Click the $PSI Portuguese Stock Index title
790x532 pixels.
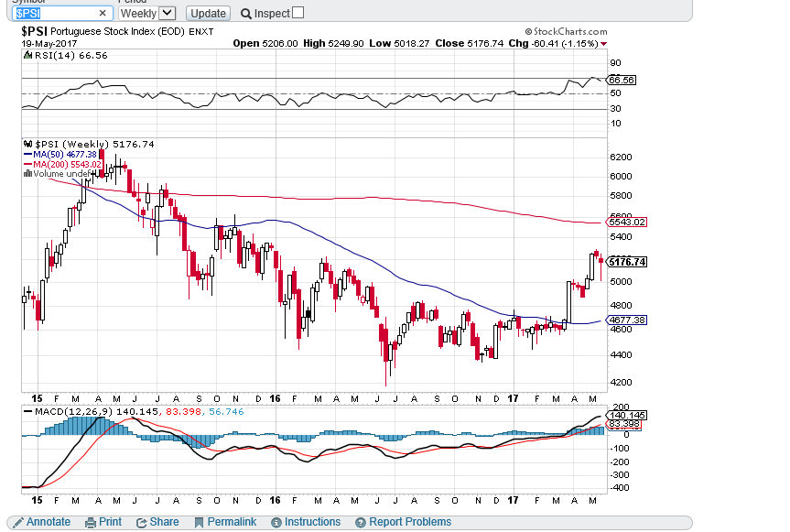tap(117, 31)
